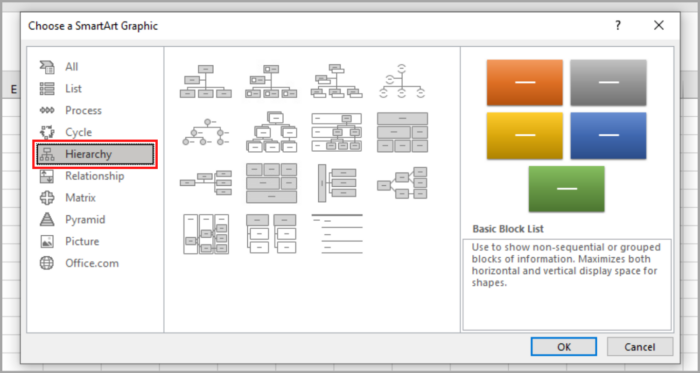
Task: Pick the Half Circle Organization Chart layout
Action: (402, 82)
